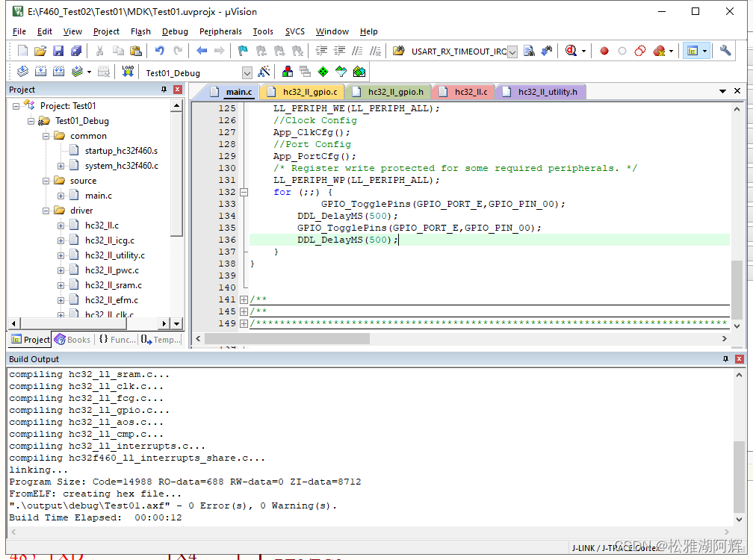Open the Flash menu
Viewport: 753px width, 560px height.
(140, 31)
